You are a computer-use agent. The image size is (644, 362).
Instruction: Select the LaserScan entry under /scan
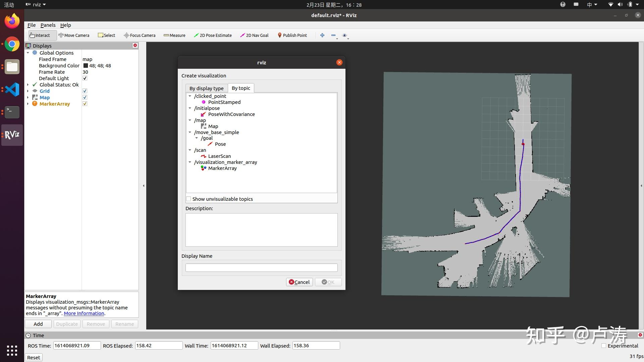pos(219,156)
